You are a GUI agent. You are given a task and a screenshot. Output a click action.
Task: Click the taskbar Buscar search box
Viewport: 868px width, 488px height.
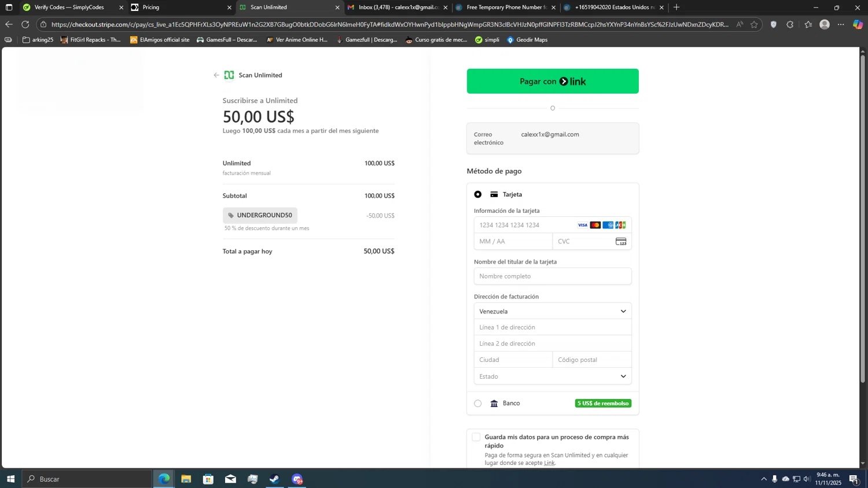(x=87, y=479)
